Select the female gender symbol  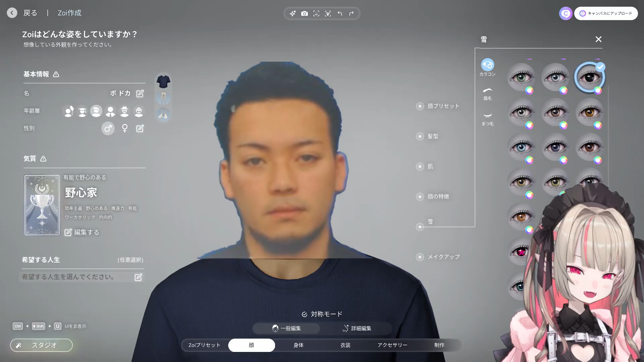125,128
